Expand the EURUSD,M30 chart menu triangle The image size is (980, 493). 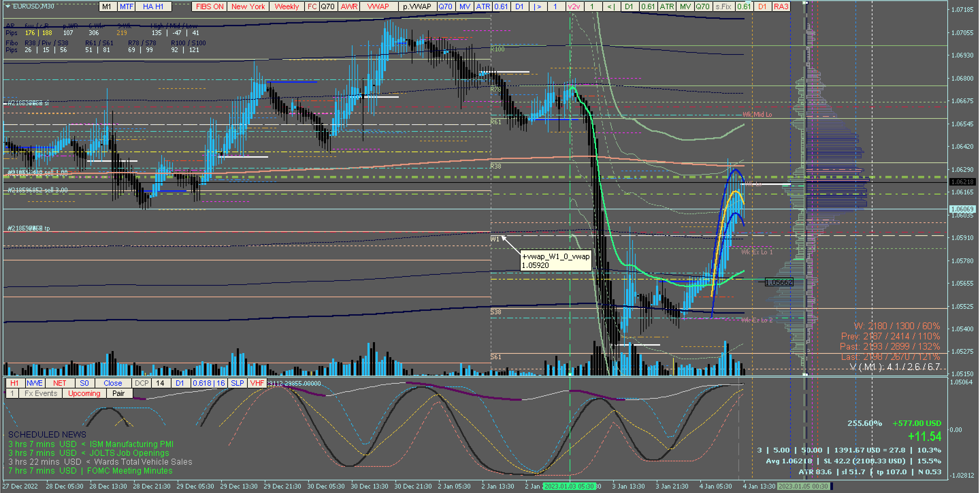tap(7, 6)
